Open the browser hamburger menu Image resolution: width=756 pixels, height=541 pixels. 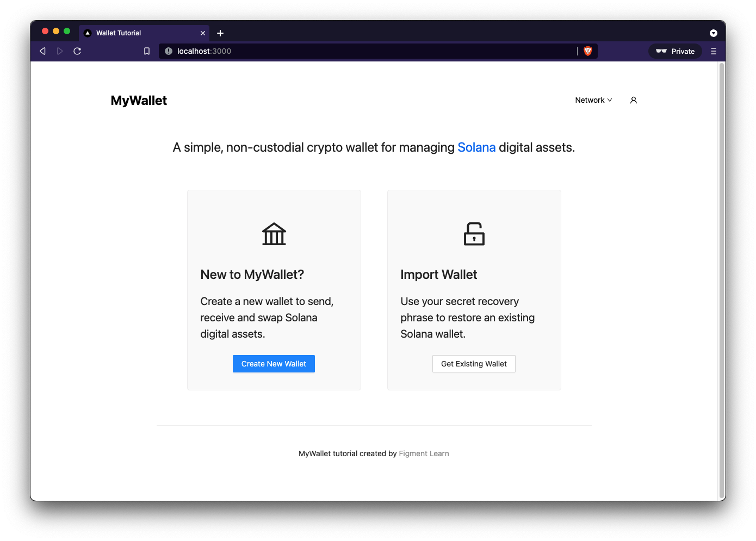coord(714,51)
